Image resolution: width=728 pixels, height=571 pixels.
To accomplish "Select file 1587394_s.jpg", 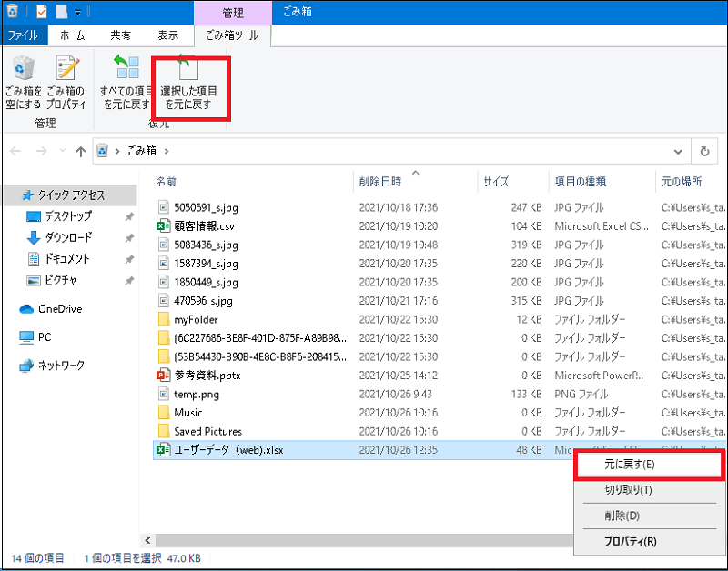I will click(207, 264).
